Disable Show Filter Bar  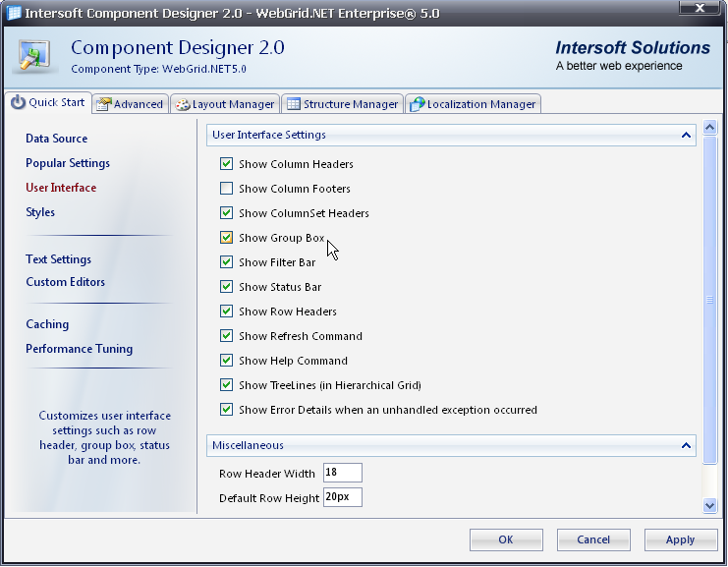pos(226,262)
